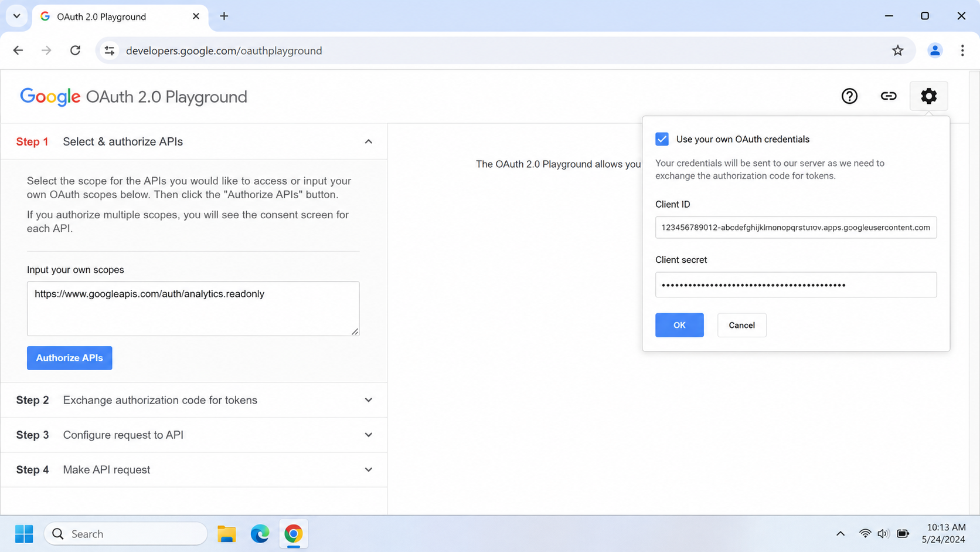
Task: Expand Step 2 Exchange authorization code
Action: point(193,400)
